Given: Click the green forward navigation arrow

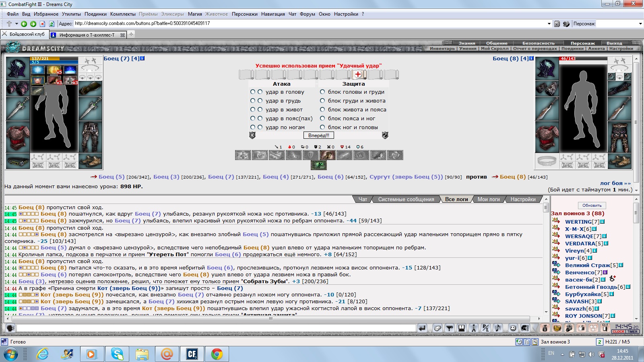Looking at the screenshot, I should [33, 24].
